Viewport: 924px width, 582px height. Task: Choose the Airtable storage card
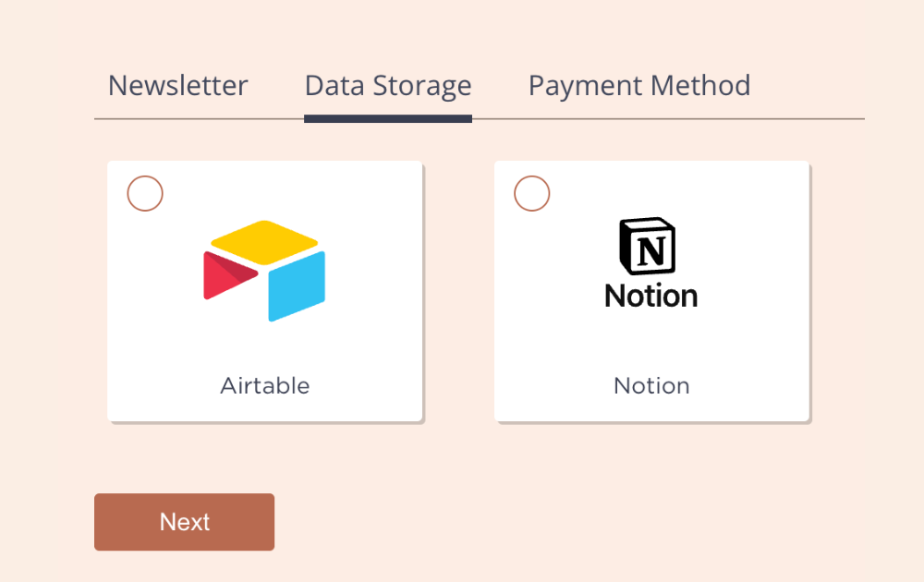[264, 291]
